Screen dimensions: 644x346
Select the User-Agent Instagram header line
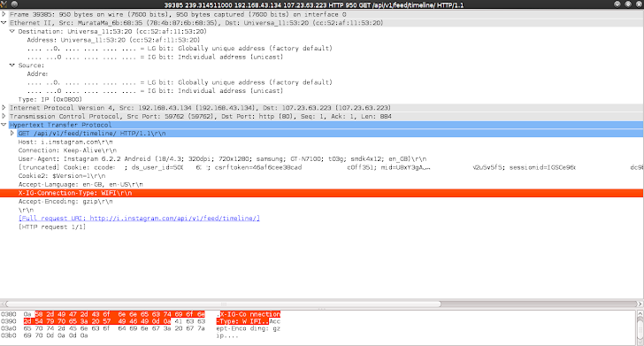(x=222, y=159)
